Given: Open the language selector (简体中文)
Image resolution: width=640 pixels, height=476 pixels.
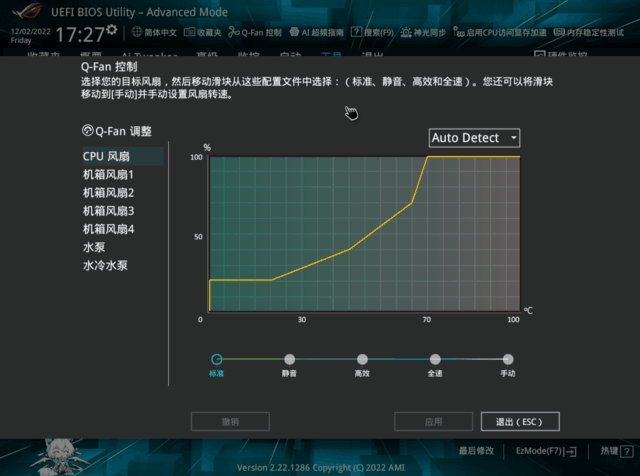Looking at the screenshot, I should 154,32.
